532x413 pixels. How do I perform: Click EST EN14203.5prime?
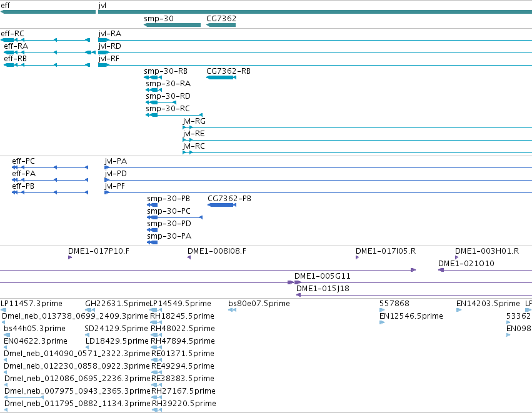459,310
